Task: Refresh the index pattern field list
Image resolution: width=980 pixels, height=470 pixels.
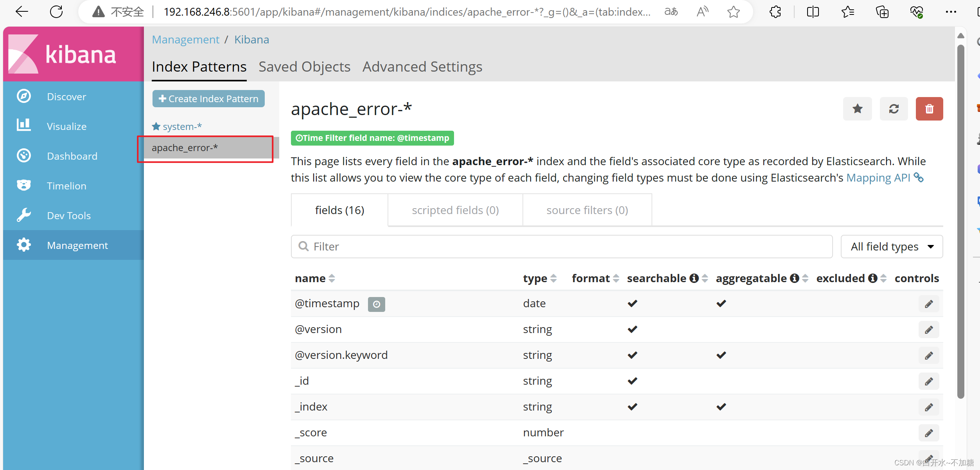Action: pos(894,109)
